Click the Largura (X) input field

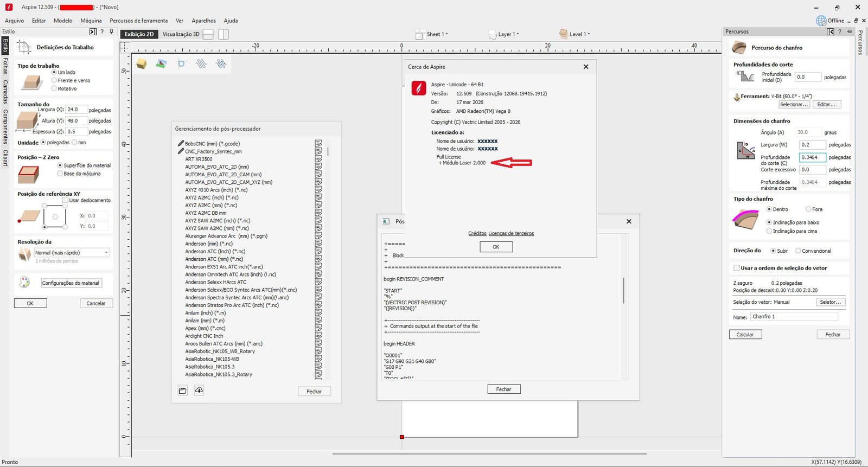76,110
